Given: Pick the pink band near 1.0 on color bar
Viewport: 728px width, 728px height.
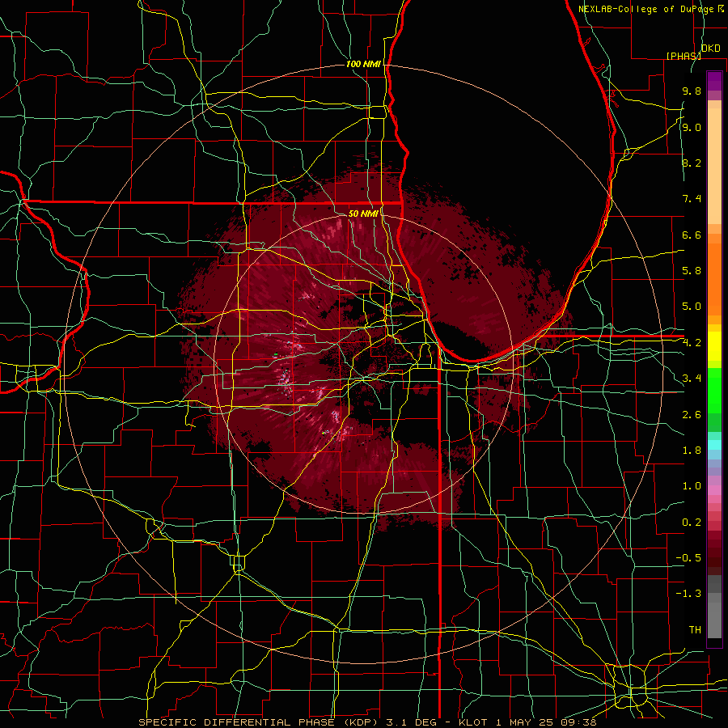Looking at the screenshot, I should tap(714, 490).
